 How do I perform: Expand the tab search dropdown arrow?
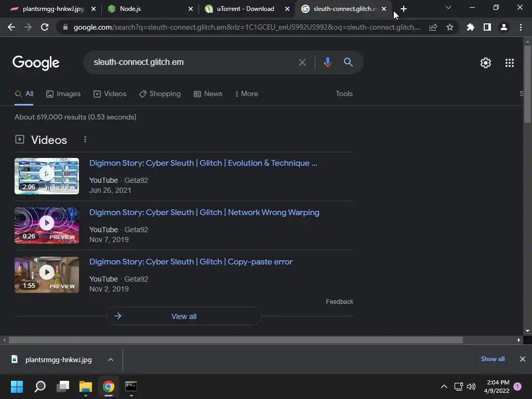coord(448,7)
